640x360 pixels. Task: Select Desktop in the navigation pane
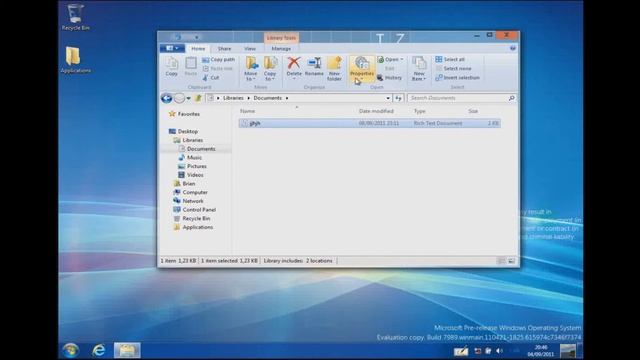click(183, 131)
